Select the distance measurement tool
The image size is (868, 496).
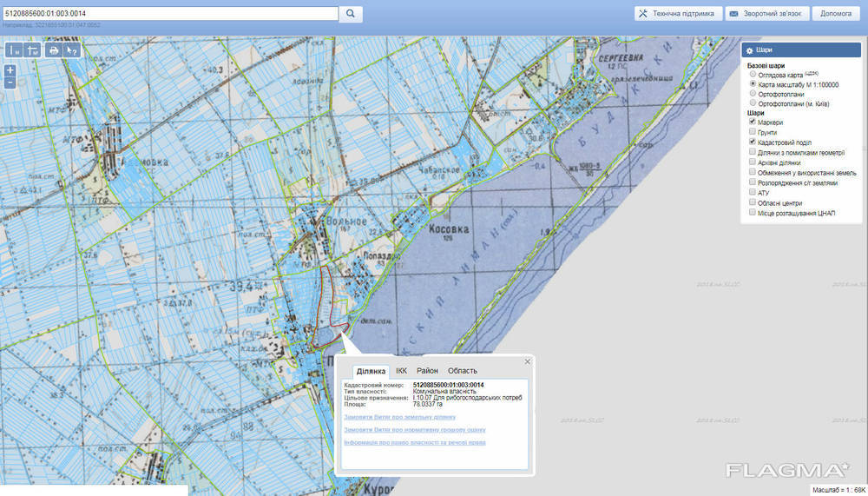tap(15, 50)
